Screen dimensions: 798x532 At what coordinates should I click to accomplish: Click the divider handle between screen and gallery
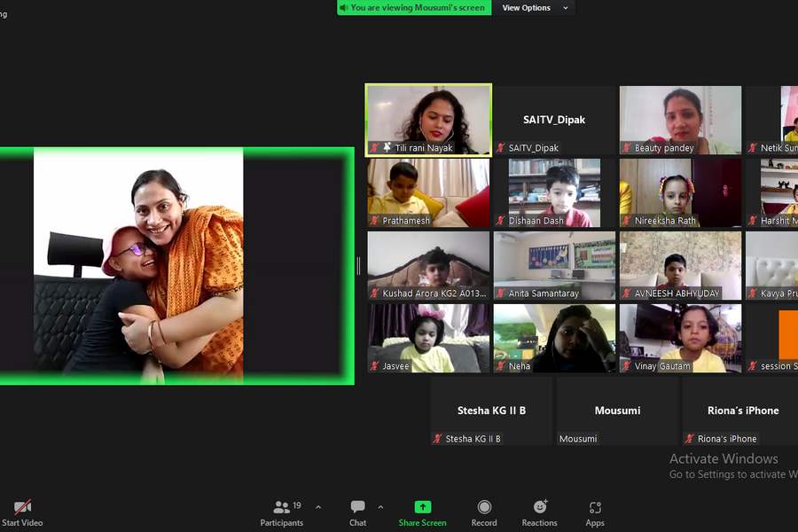(x=359, y=265)
